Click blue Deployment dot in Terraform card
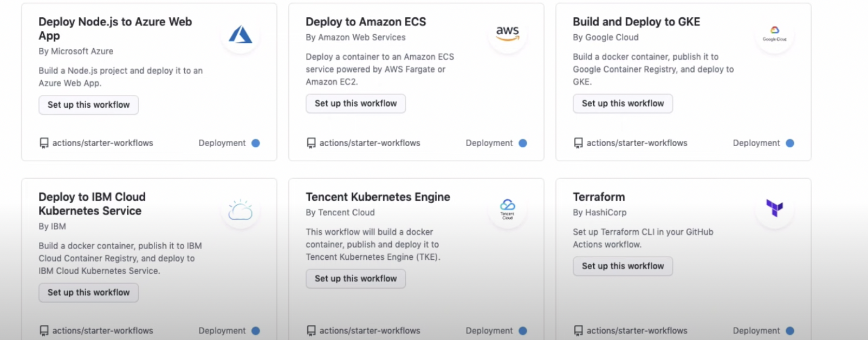Viewport: 868px width, 340px height. [x=790, y=331]
